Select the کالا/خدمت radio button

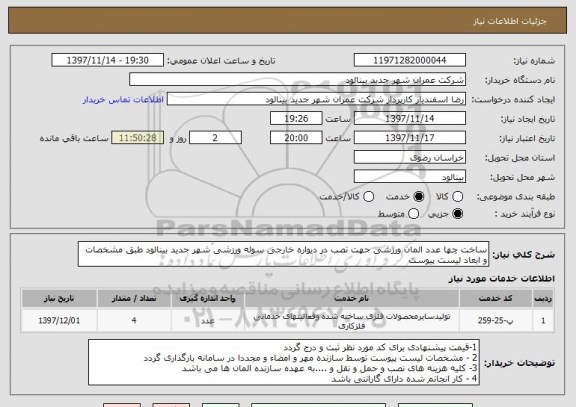(368, 197)
